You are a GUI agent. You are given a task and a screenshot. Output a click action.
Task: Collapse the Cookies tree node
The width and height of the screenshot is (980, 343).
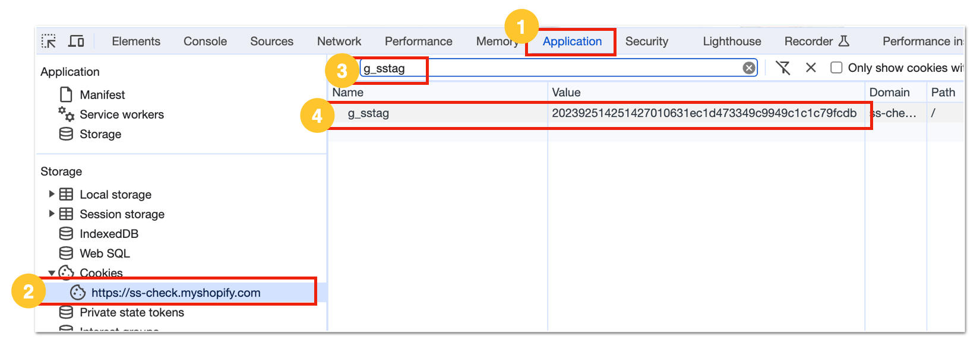pyautogui.click(x=52, y=273)
